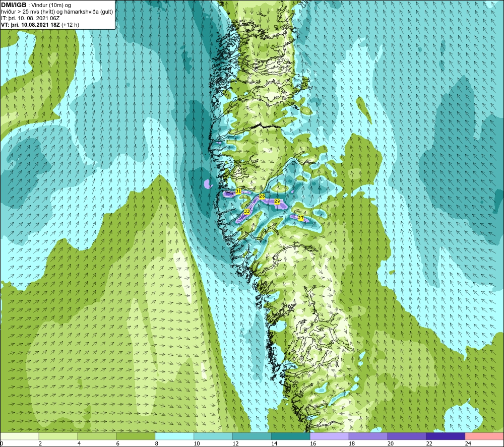The image size is (504, 447).
Task: Select the 'IT: þri. 10. 08. 2021 06Z' line
Action: coord(30,18)
